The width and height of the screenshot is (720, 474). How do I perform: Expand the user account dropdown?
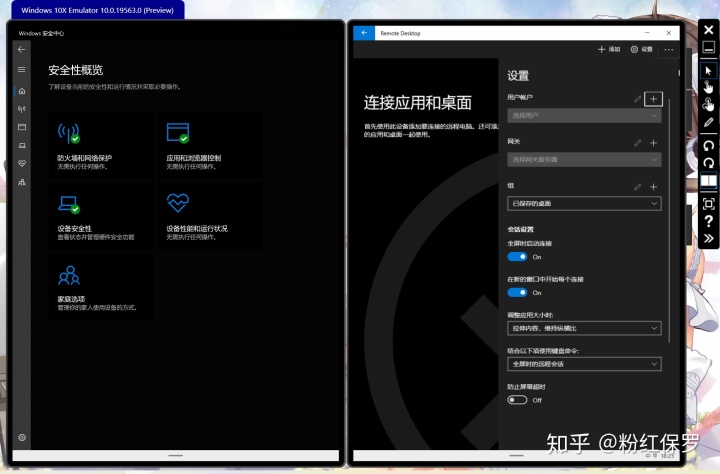tap(584, 115)
